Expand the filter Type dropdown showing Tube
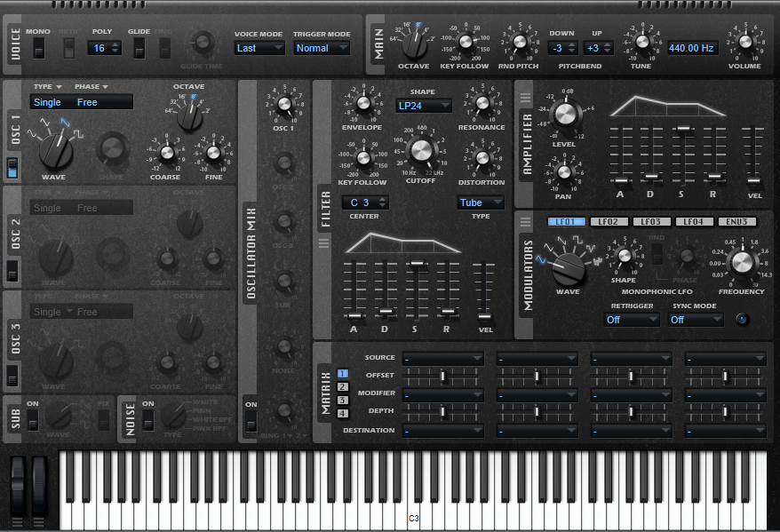This screenshot has width=780, height=532. (x=480, y=202)
